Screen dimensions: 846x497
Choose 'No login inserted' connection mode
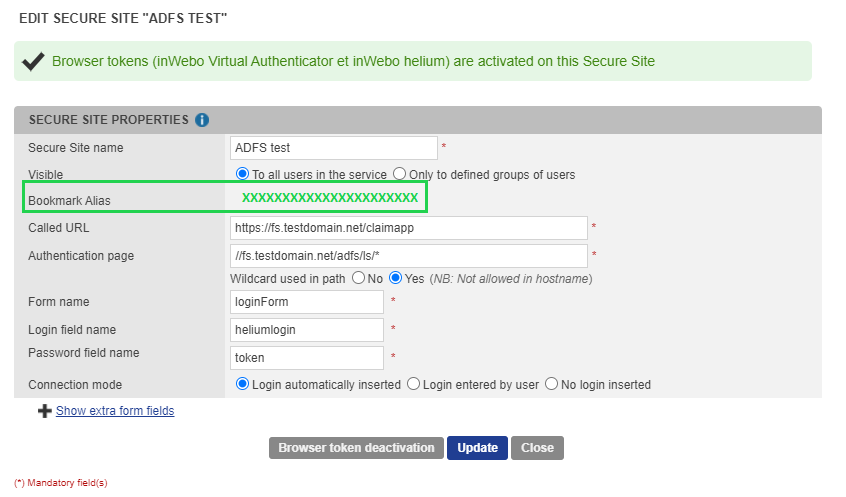[551, 384]
